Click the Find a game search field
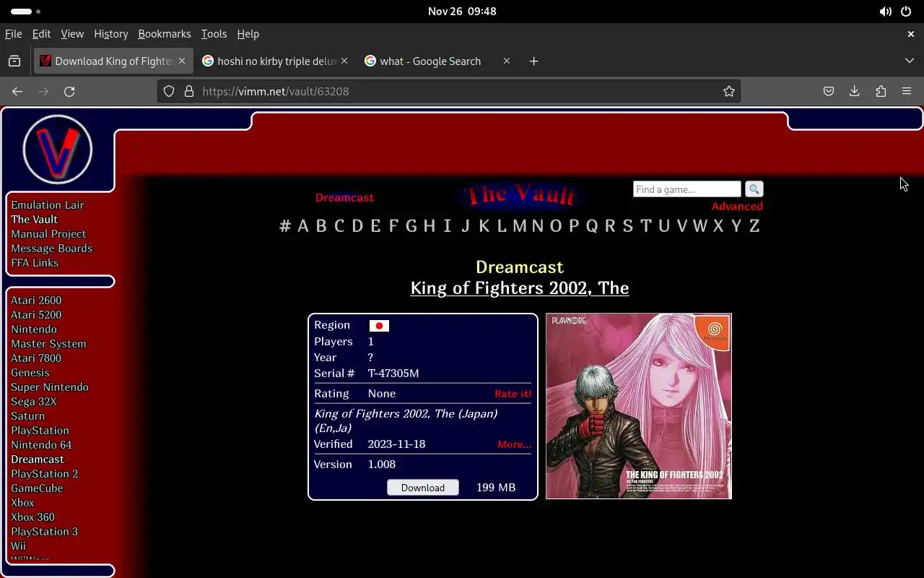This screenshot has height=578, width=924. 687,189
